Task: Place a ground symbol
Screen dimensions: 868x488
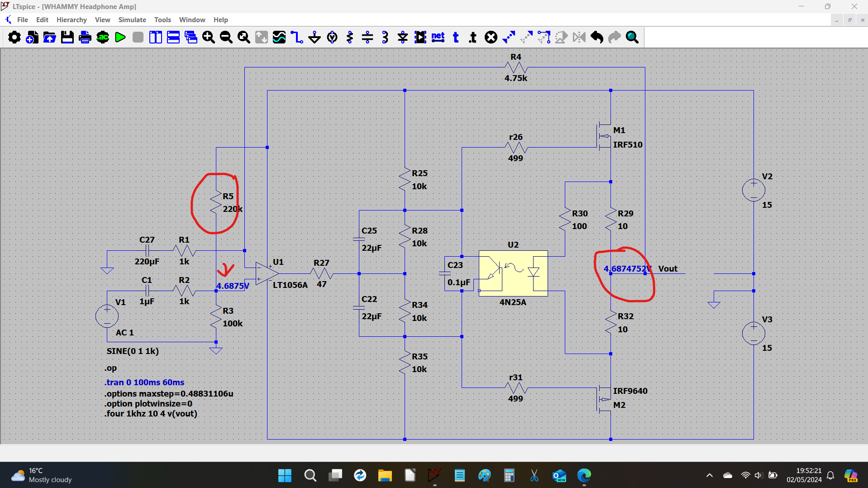Action: [315, 37]
